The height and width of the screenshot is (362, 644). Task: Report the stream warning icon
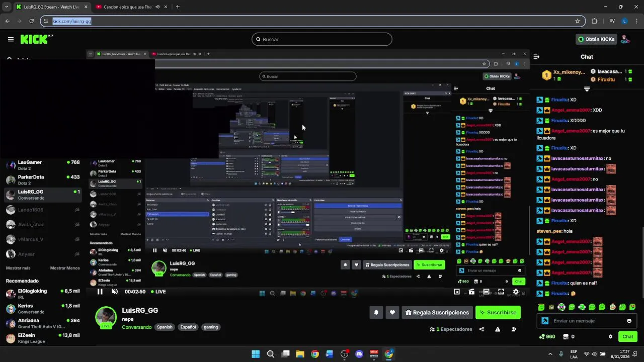[x=498, y=329]
